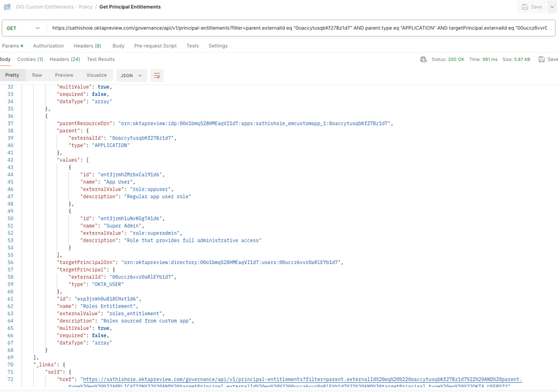558x392 pixels.
Task: Click the "Super Admin" name value
Action: click(123, 226)
